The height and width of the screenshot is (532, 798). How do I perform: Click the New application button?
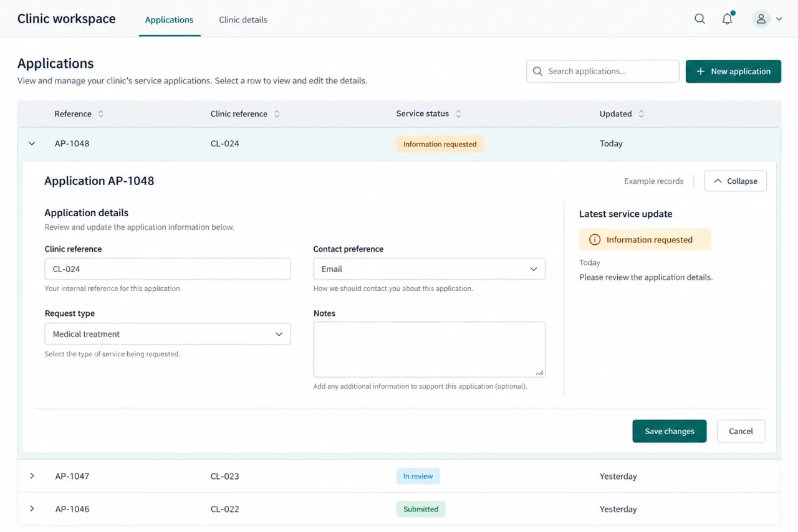pos(733,72)
